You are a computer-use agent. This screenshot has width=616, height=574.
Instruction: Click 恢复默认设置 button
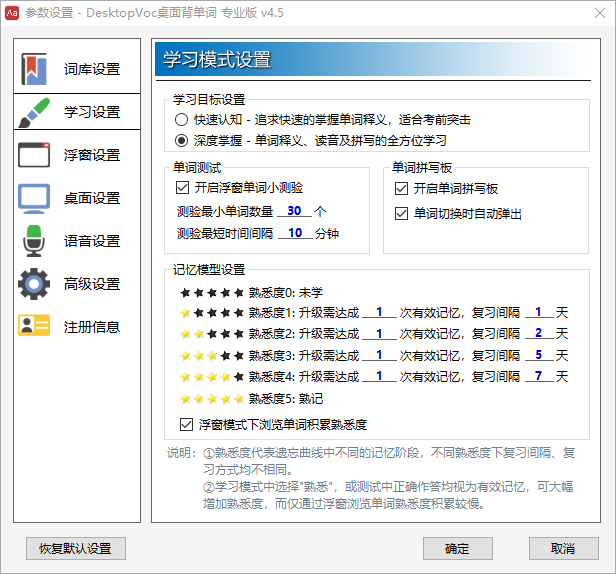click(x=76, y=548)
